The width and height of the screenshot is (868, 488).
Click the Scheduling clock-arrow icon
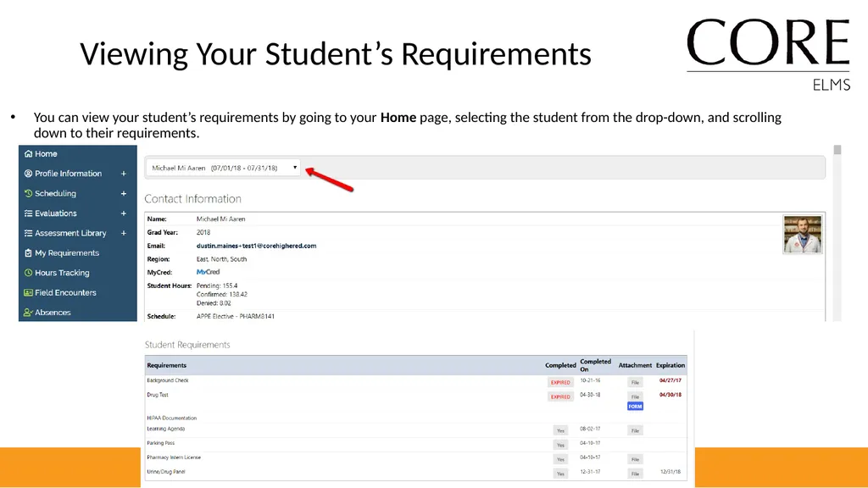pos(28,194)
